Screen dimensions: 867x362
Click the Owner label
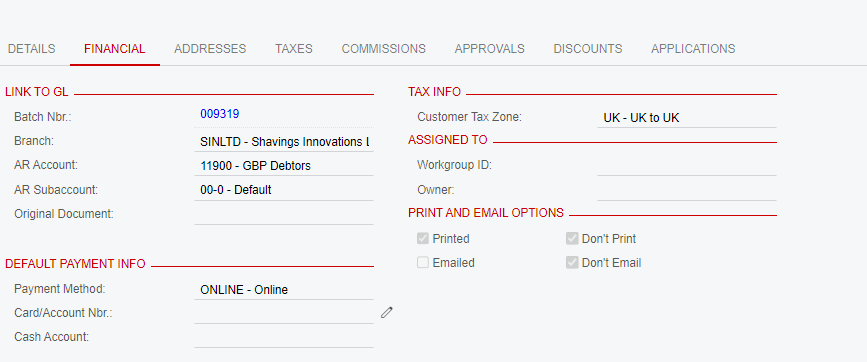point(436,190)
